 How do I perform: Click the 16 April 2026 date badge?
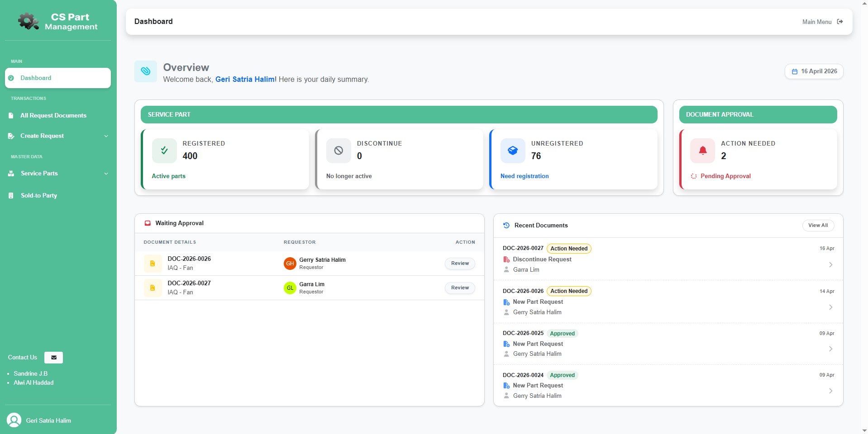(x=814, y=71)
